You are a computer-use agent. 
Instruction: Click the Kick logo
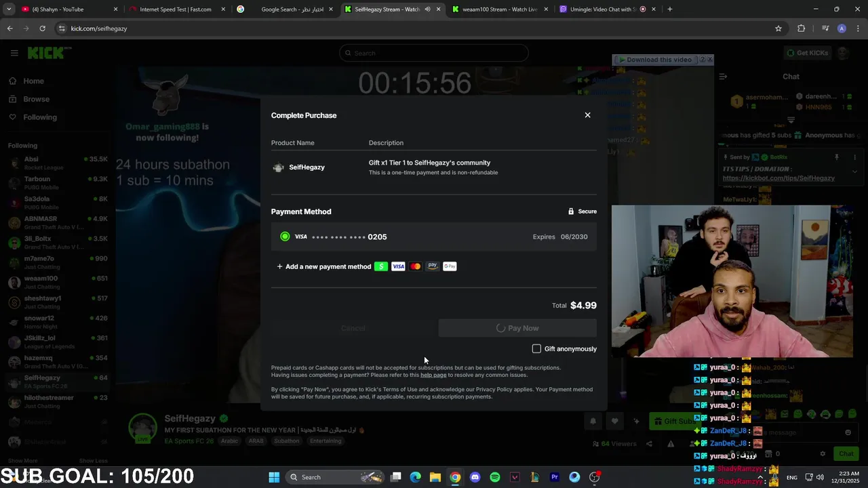coord(49,53)
